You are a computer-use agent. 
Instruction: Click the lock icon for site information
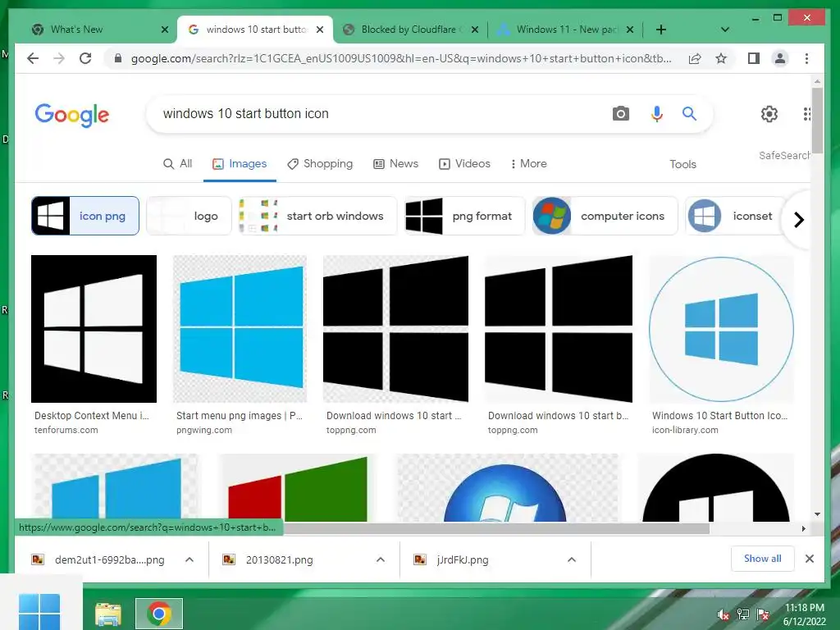(x=118, y=58)
